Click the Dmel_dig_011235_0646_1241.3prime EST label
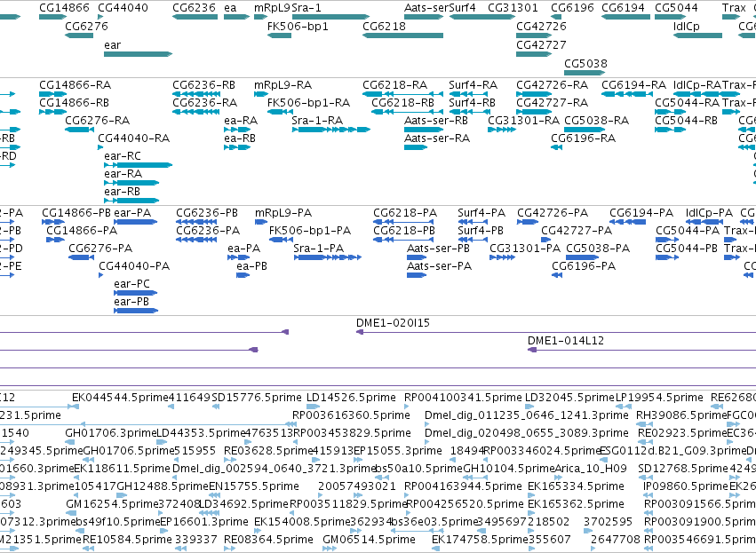Viewport: 756px width, 553px height. (527, 415)
